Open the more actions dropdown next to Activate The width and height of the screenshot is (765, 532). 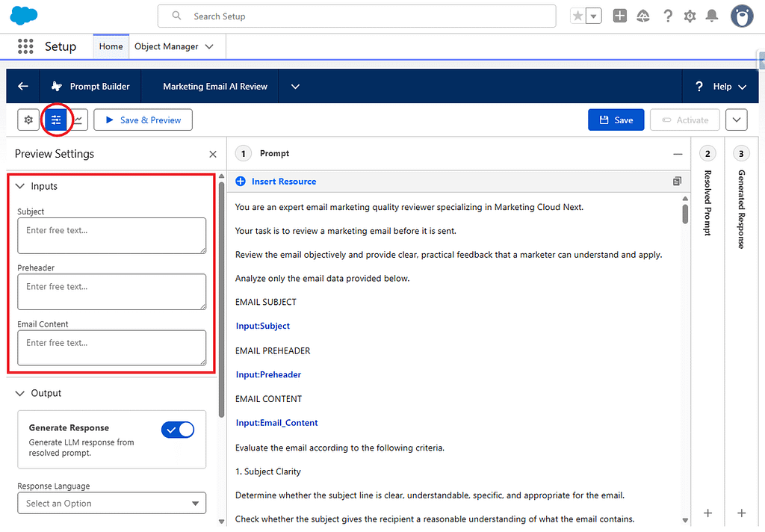(736, 120)
